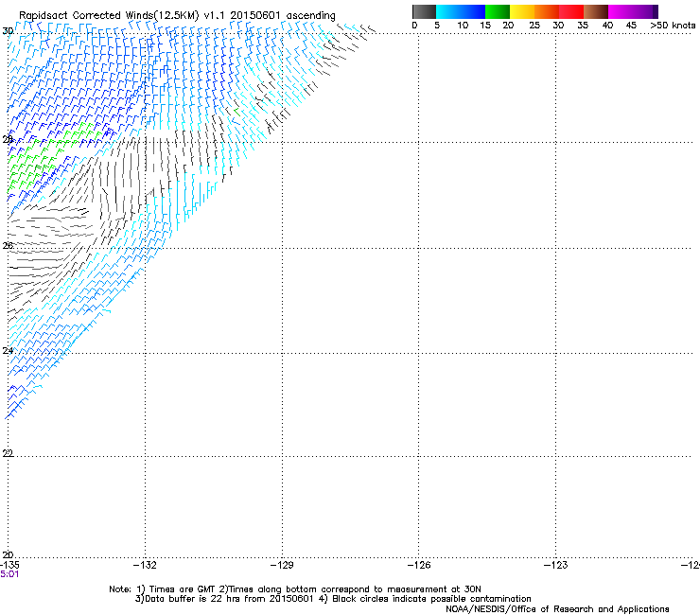The image size is (700, 615).
Task: Click the cyan 5-10 knots legend segment
Action: [x=448, y=11]
